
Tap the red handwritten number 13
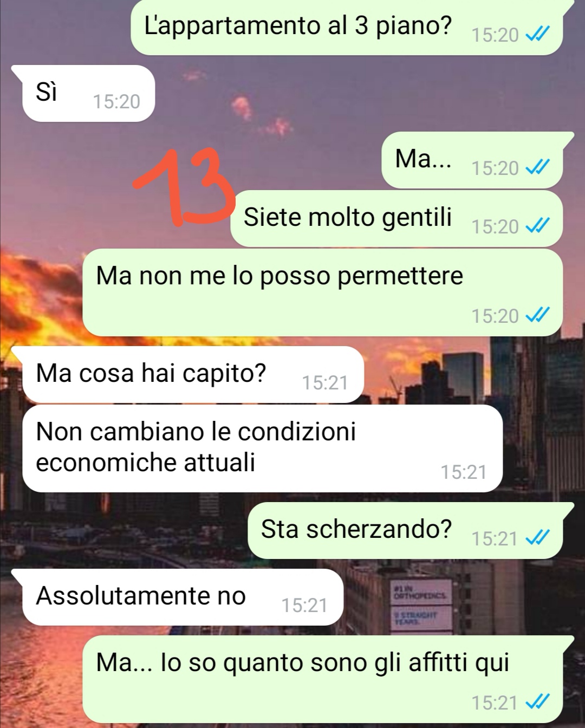[184, 187]
